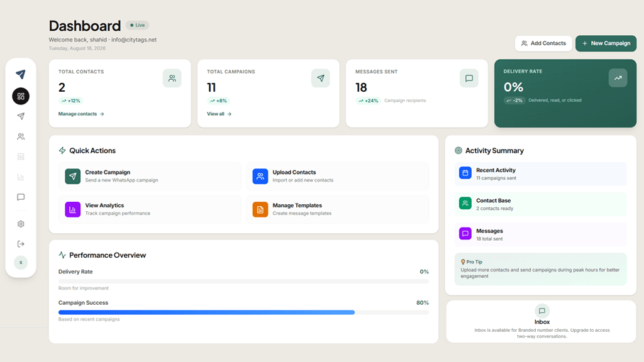Screen dimensions: 644x362
Task: Open templates layout icon in sidebar
Action: point(21,156)
